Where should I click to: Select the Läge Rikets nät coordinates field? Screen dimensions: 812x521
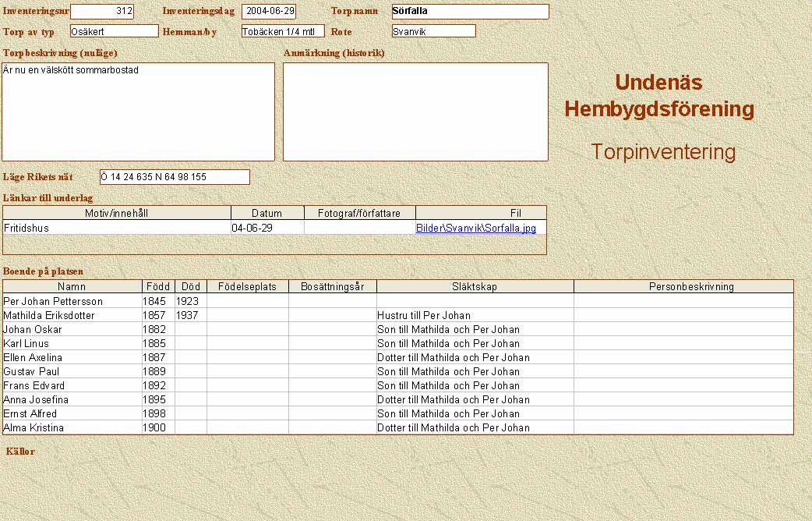click(175, 177)
